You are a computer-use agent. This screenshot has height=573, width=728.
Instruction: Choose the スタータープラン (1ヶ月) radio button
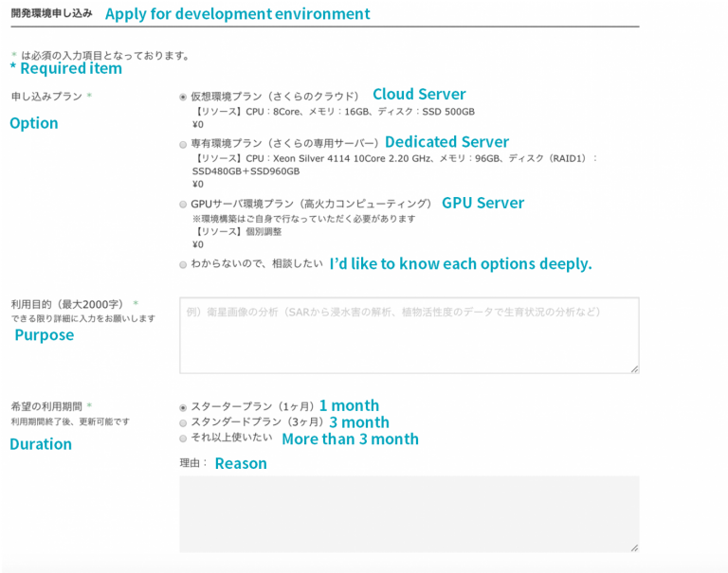pyautogui.click(x=183, y=407)
